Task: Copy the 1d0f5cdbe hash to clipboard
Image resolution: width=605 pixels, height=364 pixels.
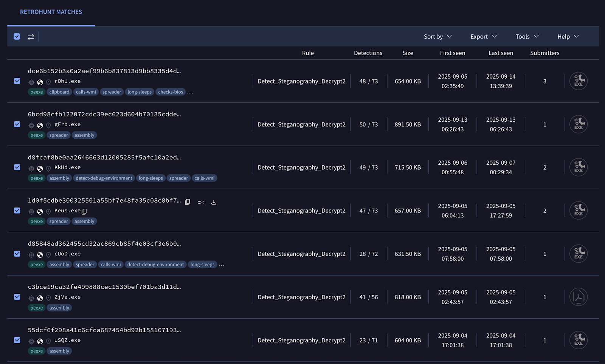Action: click(188, 202)
